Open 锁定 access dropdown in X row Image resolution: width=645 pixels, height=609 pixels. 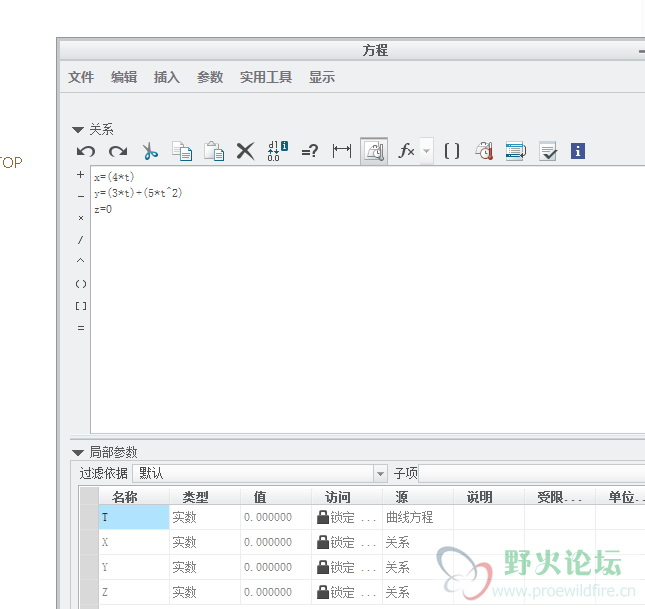(x=347, y=542)
